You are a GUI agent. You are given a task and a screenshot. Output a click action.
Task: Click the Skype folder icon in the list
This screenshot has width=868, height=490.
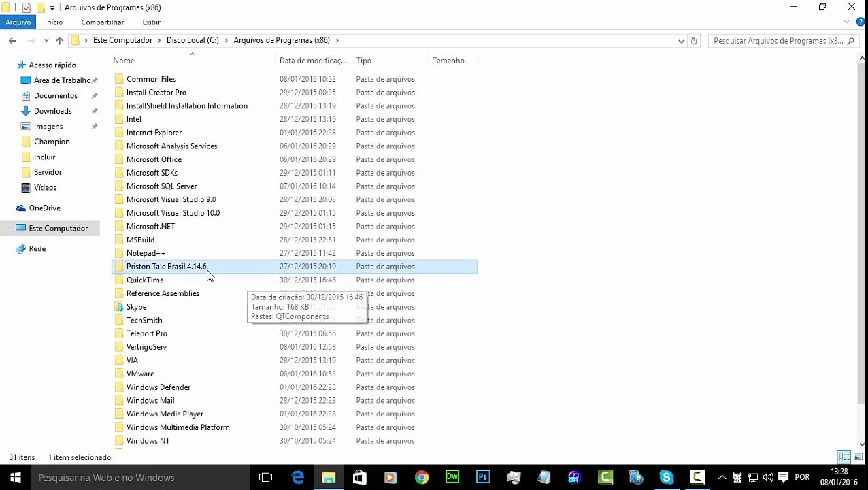point(119,307)
